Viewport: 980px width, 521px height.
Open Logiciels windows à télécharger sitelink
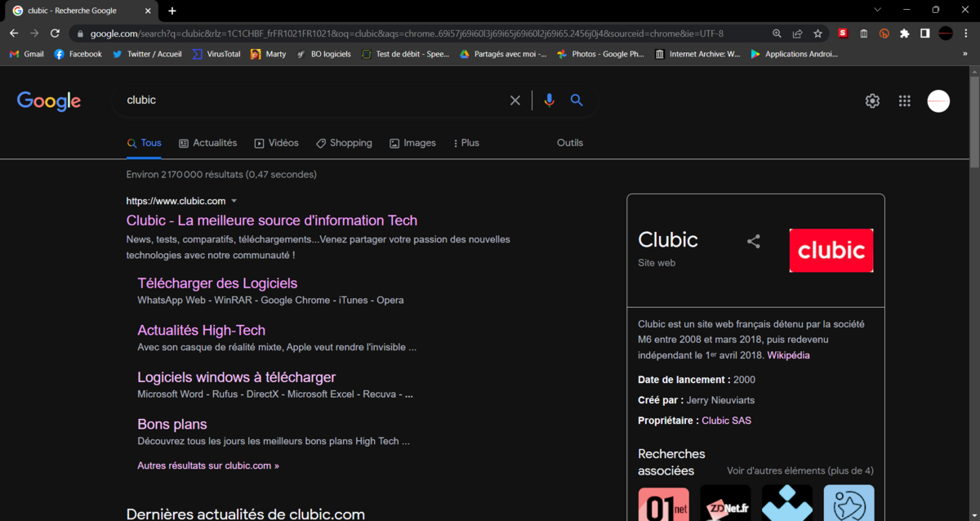tap(236, 377)
